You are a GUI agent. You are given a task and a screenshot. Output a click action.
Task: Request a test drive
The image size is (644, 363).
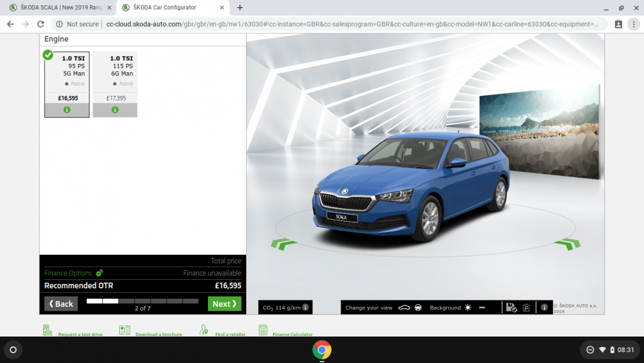tap(80, 334)
